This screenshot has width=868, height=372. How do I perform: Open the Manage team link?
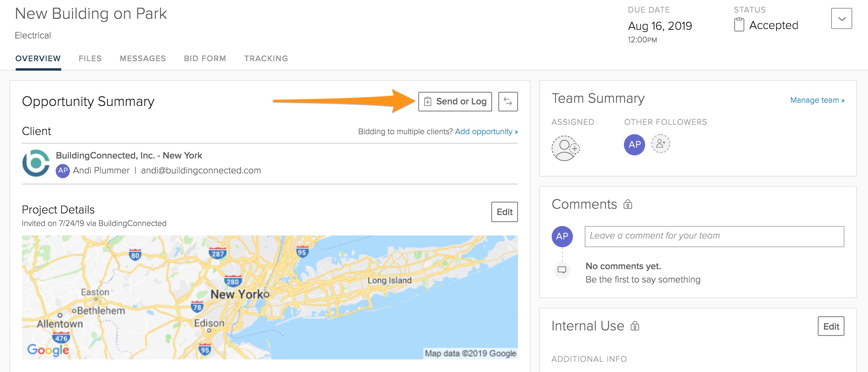[817, 100]
